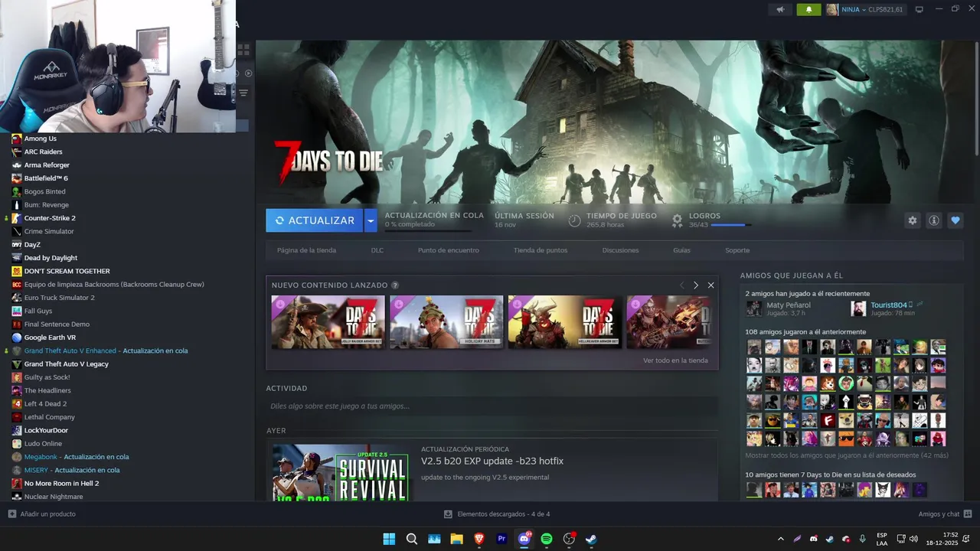
Task: Open dropdown arrow beside Actualizar
Action: coord(371,220)
